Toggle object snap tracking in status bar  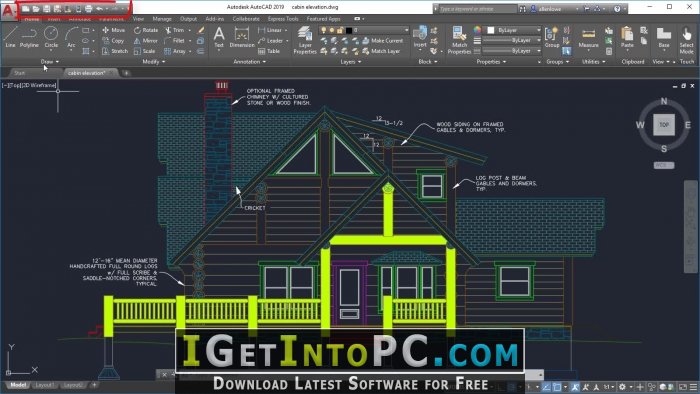(546, 387)
